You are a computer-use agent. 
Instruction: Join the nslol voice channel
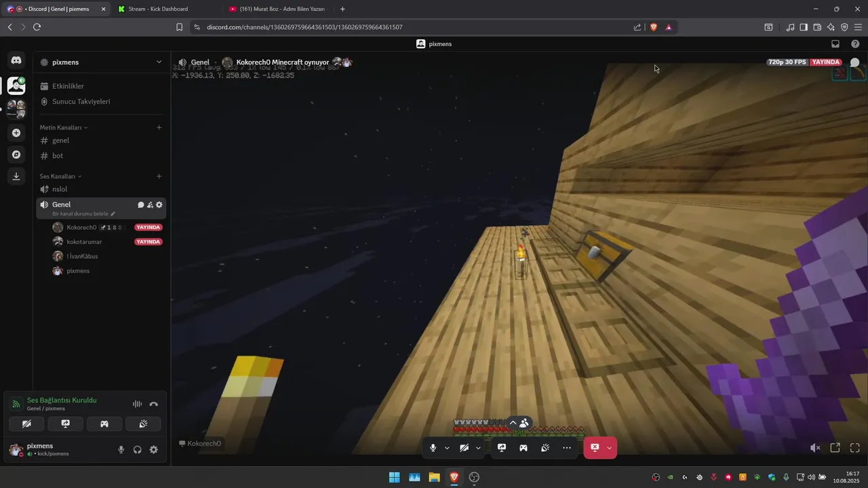click(102, 189)
